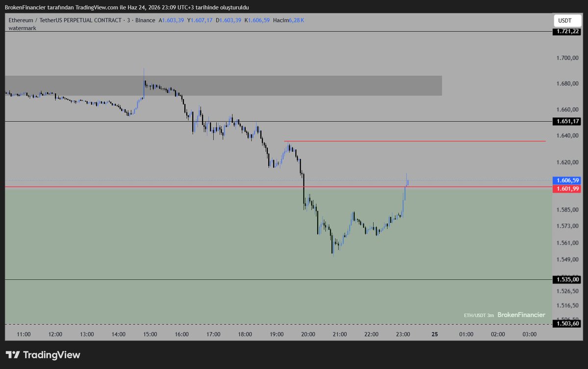Click the 1.651,17 price line label
The width and height of the screenshot is (588, 369).
coord(566,121)
